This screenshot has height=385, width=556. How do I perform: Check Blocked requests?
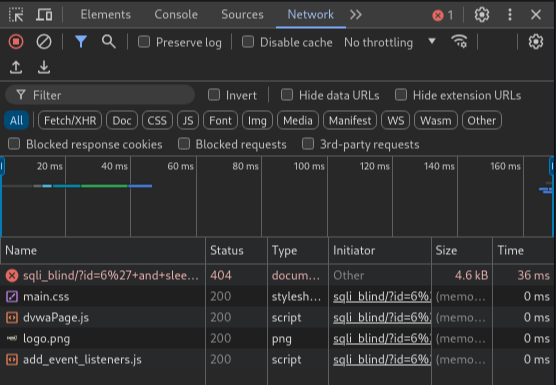tap(184, 144)
